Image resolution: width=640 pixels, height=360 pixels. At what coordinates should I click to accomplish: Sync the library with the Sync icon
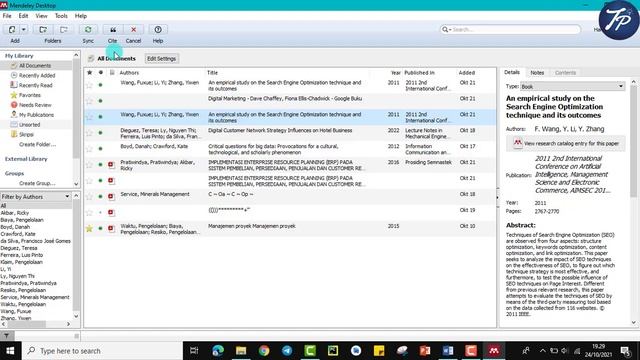point(88,29)
